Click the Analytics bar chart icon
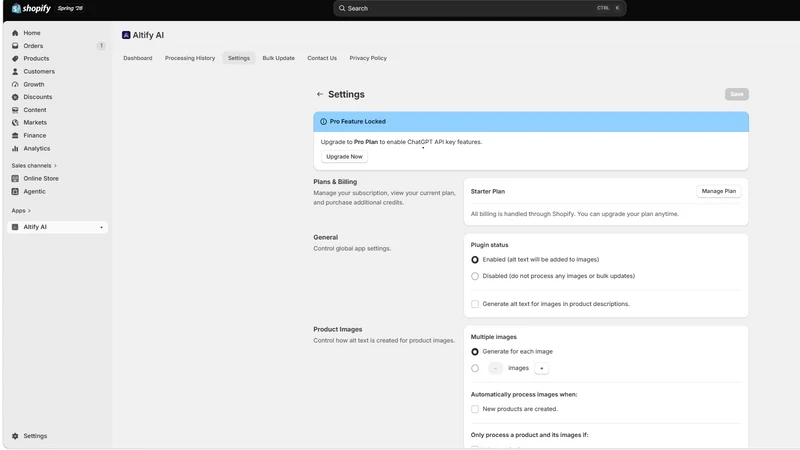 click(x=15, y=148)
